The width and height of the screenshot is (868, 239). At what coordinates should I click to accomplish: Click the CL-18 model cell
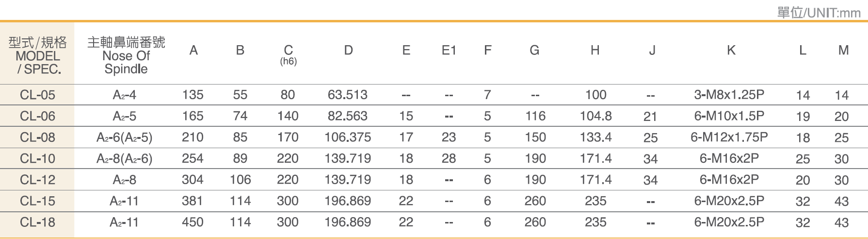(x=37, y=222)
